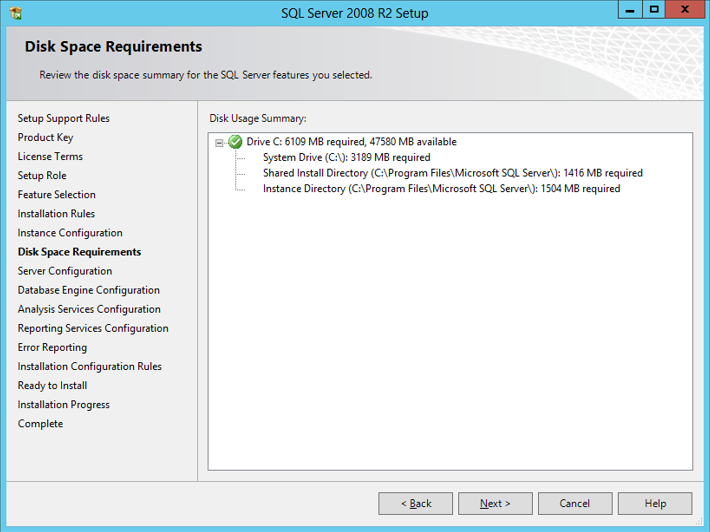The width and height of the screenshot is (710, 532).
Task: Select the System Drive (C:\) entry
Action: [x=346, y=157]
